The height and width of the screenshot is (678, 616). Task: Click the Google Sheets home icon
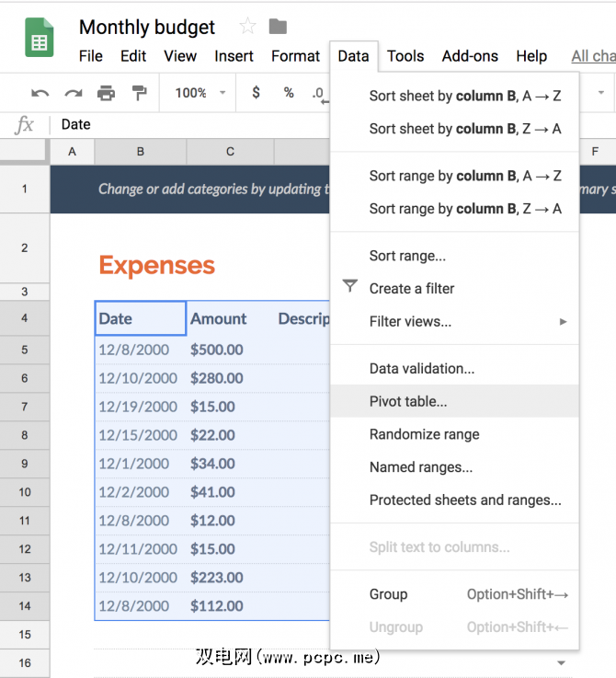click(x=39, y=40)
